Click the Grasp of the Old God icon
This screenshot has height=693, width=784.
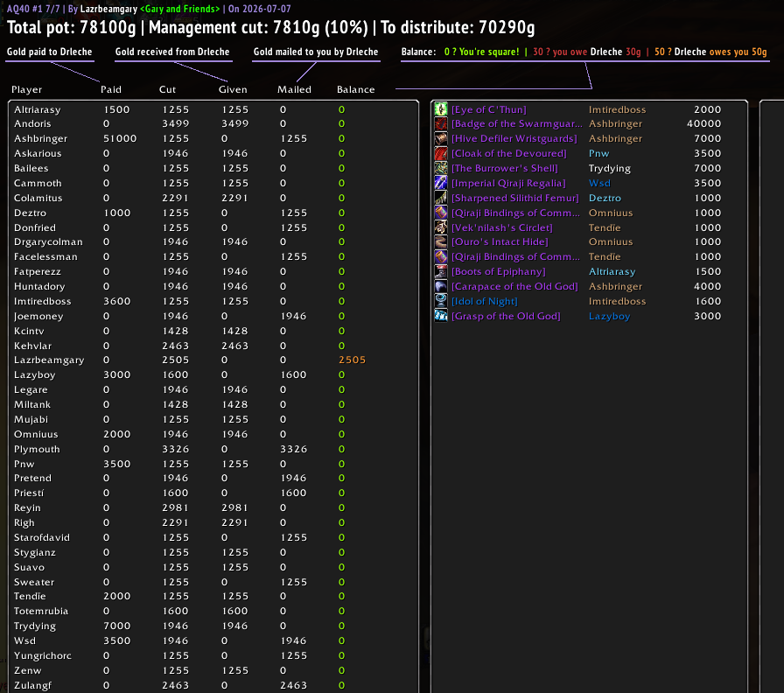click(440, 316)
